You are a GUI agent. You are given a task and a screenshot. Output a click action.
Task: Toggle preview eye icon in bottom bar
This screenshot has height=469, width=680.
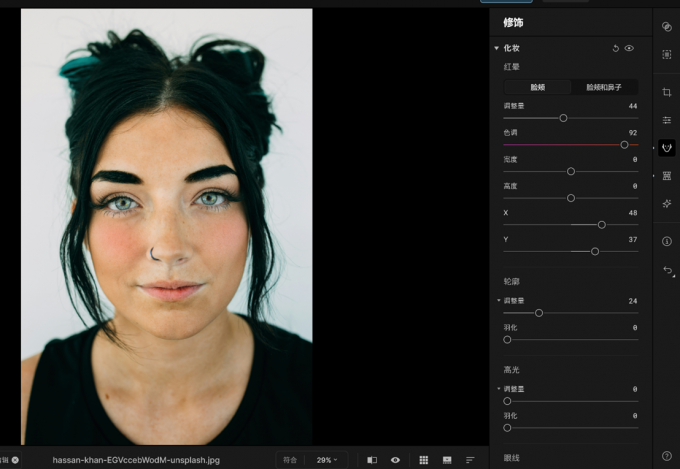395,460
